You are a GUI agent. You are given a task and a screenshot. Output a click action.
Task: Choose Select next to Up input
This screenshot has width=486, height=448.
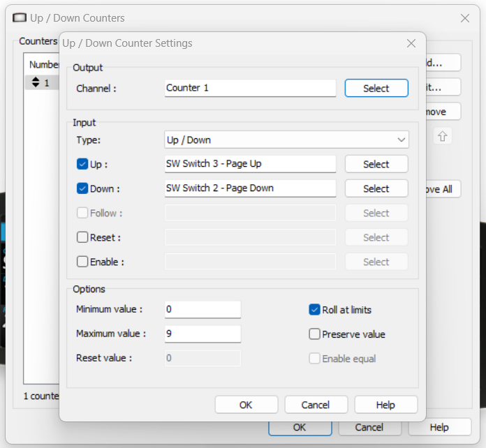click(x=376, y=164)
